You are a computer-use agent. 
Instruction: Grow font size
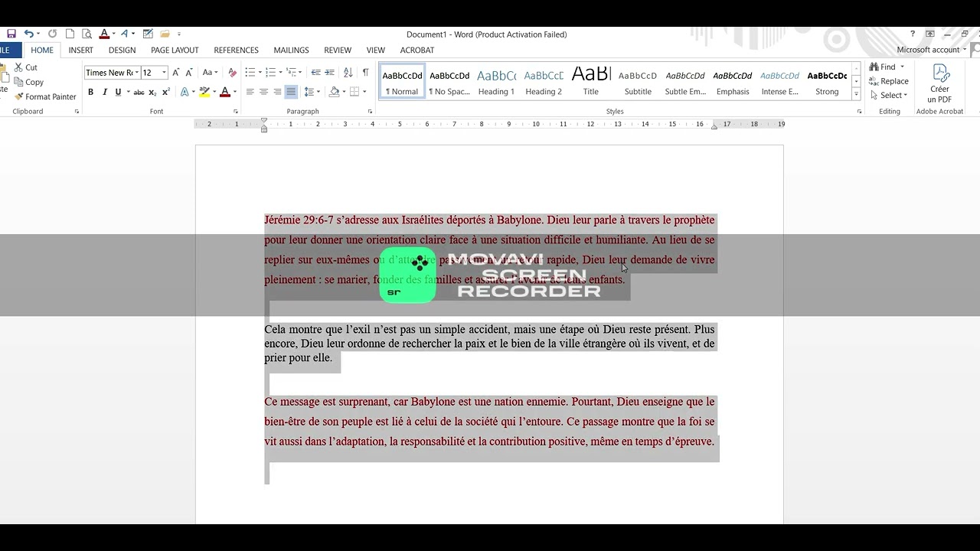pyautogui.click(x=176, y=73)
